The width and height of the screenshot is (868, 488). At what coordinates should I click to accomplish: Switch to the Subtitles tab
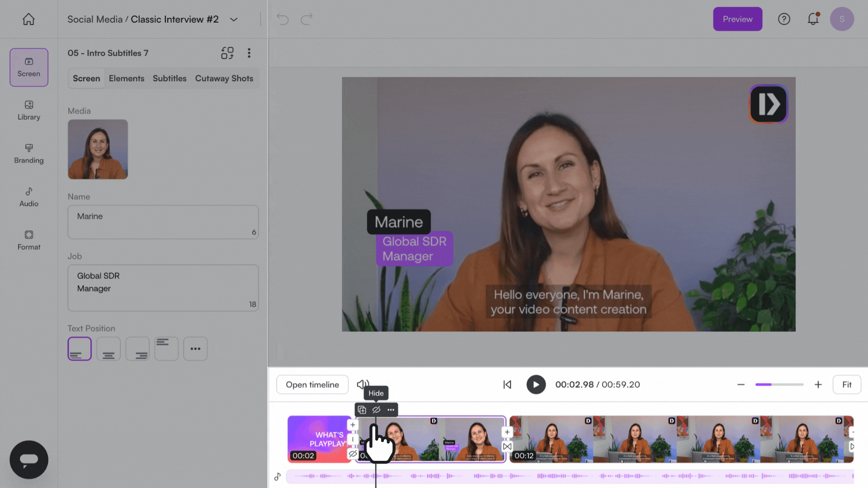(x=170, y=78)
